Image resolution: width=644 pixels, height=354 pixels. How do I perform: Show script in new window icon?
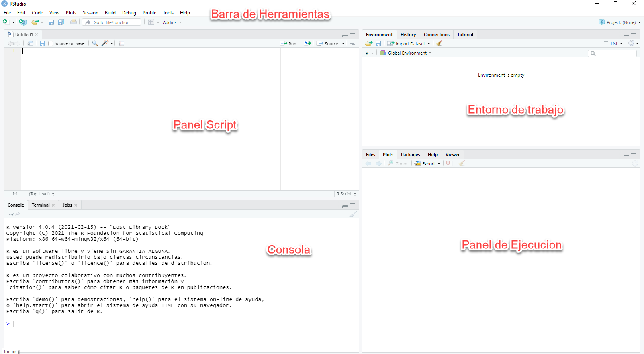pos(30,43)
